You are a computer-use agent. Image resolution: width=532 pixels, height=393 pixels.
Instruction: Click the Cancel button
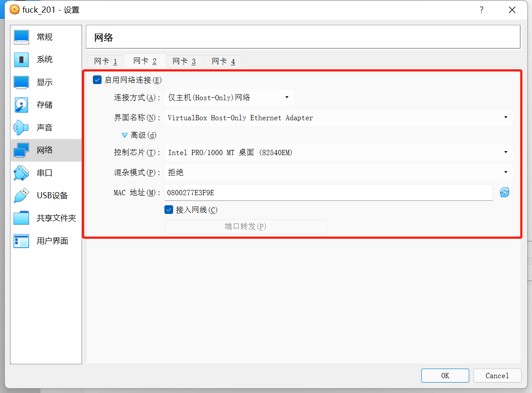click(x=497, y=376)
